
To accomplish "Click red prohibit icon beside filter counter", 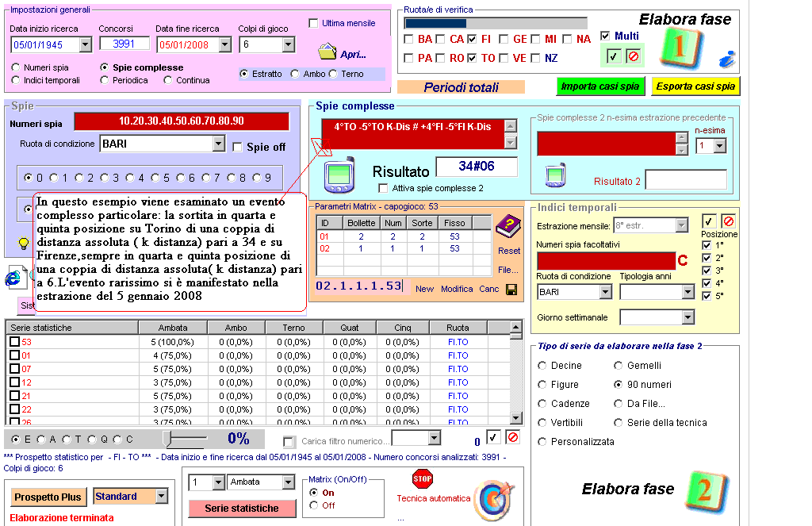I will coord(512,437).
